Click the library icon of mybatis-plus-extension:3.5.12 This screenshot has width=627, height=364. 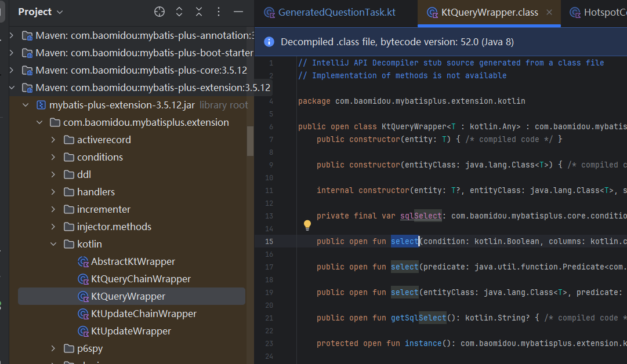(27, 88)
